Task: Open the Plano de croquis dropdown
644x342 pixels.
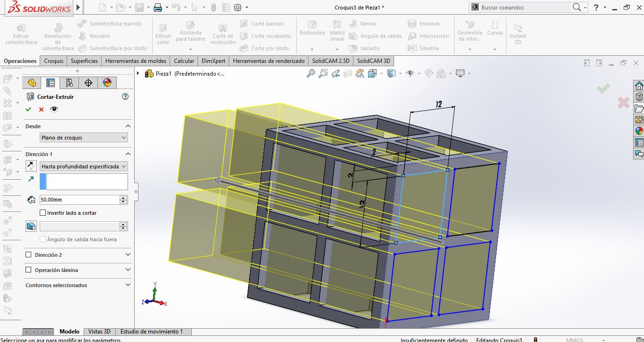Action: tap(84, 138)
